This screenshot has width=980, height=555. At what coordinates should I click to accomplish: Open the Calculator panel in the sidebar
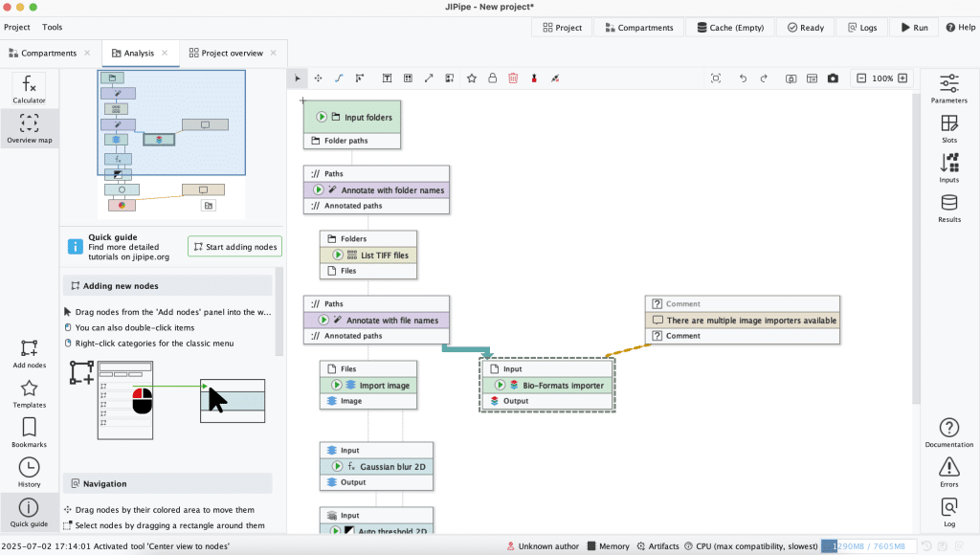coord(29,88)
